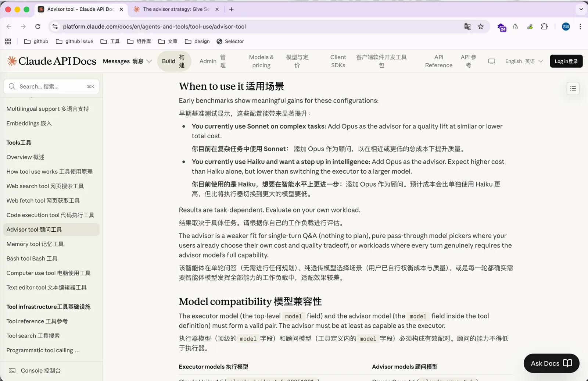Open the 文章 bookmark folder
The image size is (588, 381).
(168, 42)
